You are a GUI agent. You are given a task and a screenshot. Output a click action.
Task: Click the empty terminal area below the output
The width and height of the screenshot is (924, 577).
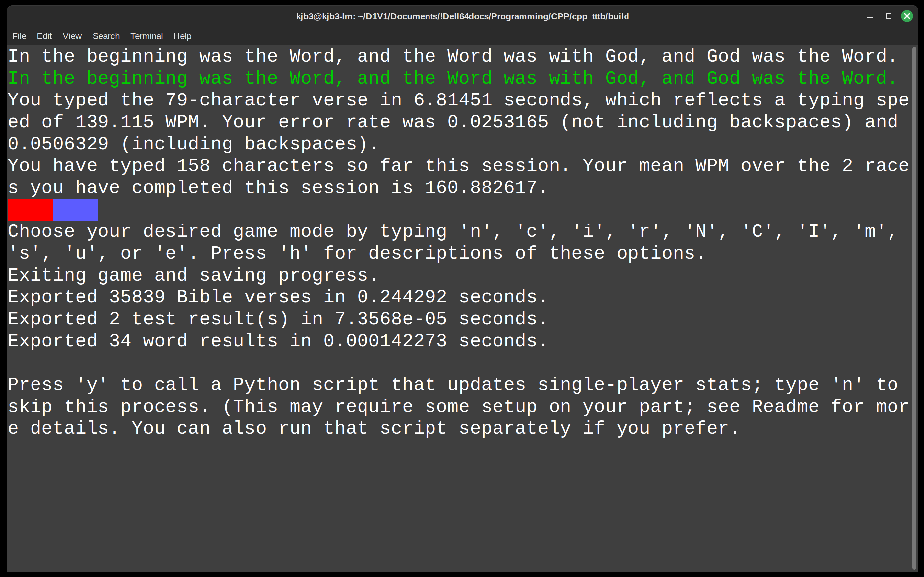pyautogui.click(x=458, y=504)
